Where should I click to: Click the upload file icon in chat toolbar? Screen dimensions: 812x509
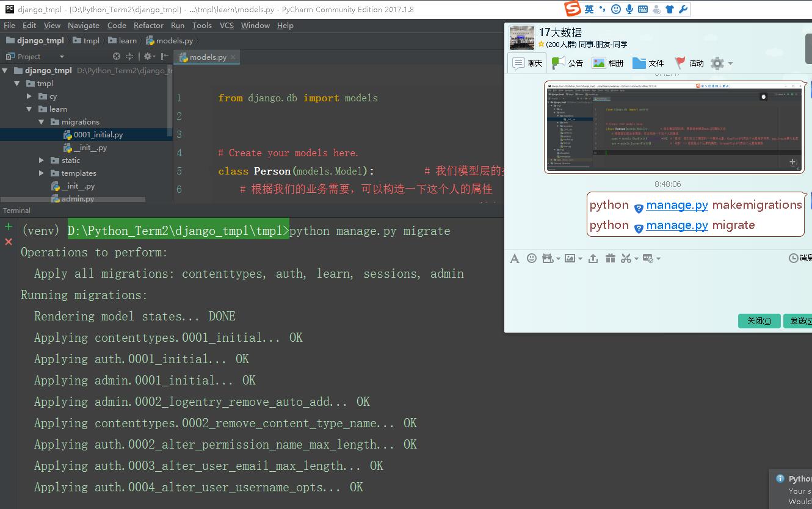593,258
